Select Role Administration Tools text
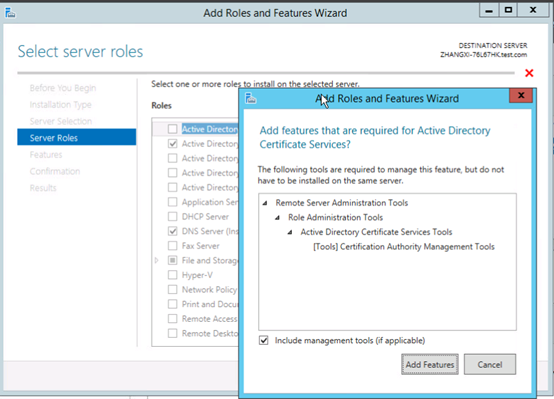The width and height of the screenshot is (554, 399). click(335, 217)
